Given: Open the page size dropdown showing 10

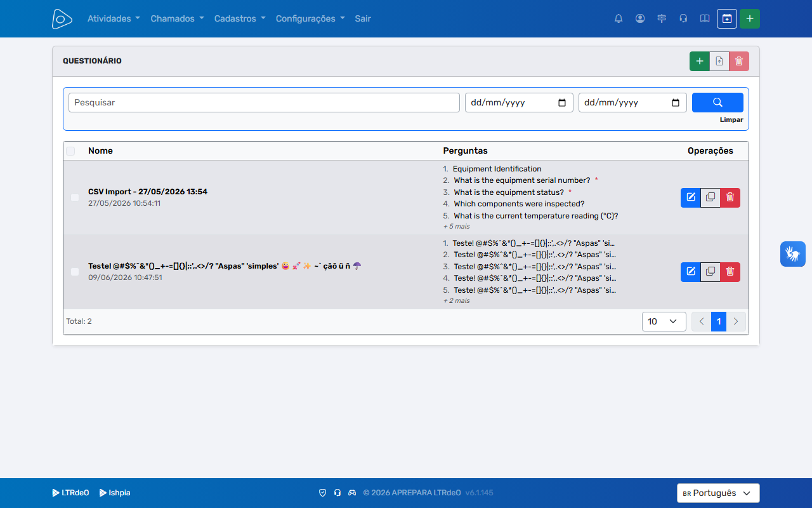Looking at the screenshot, I should click(664, 321).
